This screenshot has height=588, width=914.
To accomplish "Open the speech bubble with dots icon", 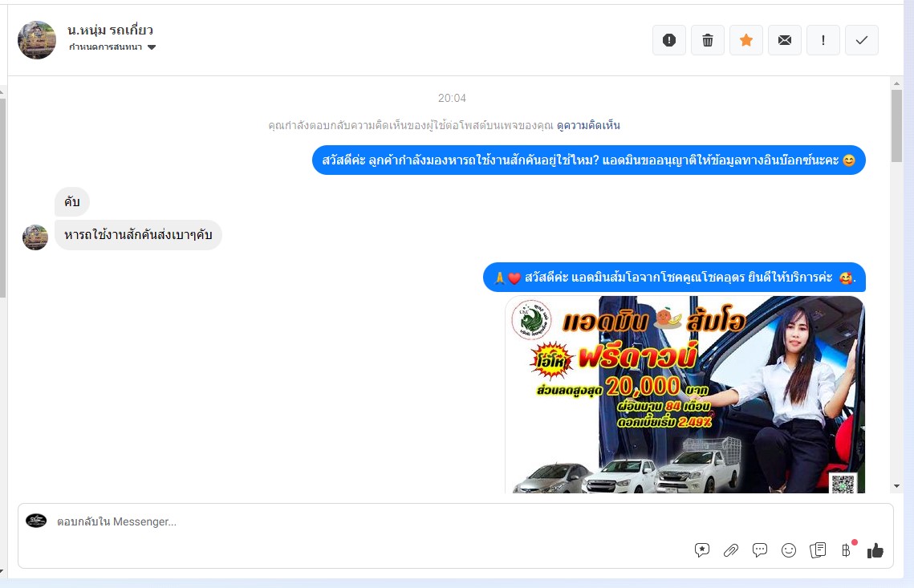I will tap(760, 550).
